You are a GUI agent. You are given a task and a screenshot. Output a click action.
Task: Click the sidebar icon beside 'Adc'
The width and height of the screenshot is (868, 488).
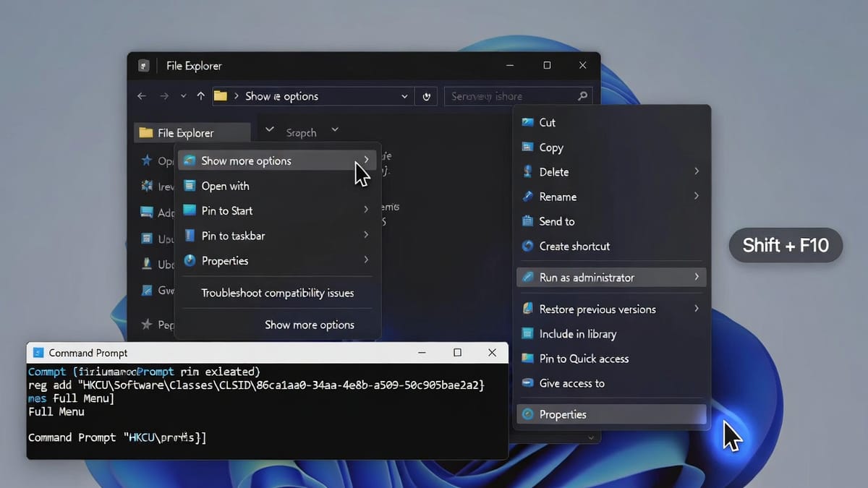(146, 213)
